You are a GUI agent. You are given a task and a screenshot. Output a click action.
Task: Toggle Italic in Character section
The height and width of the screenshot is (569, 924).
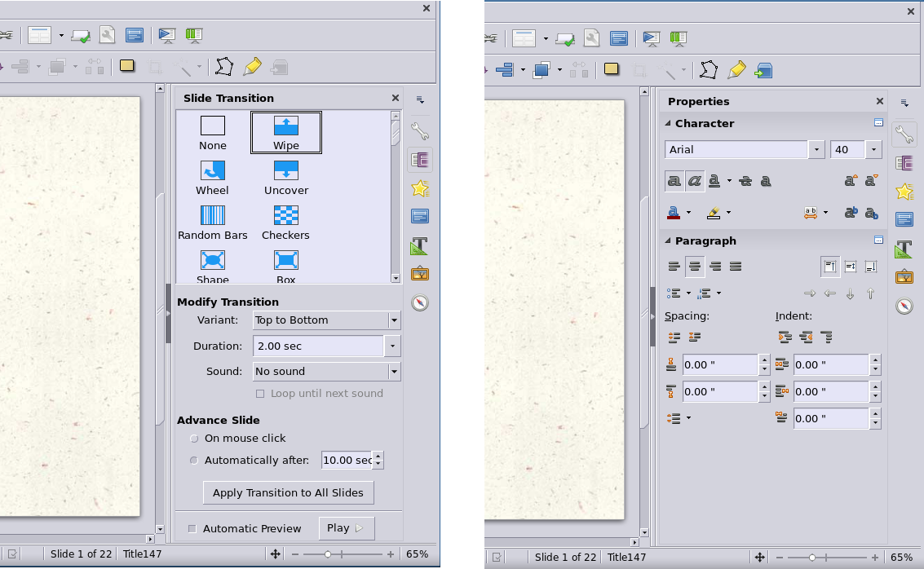pos(695,181)
